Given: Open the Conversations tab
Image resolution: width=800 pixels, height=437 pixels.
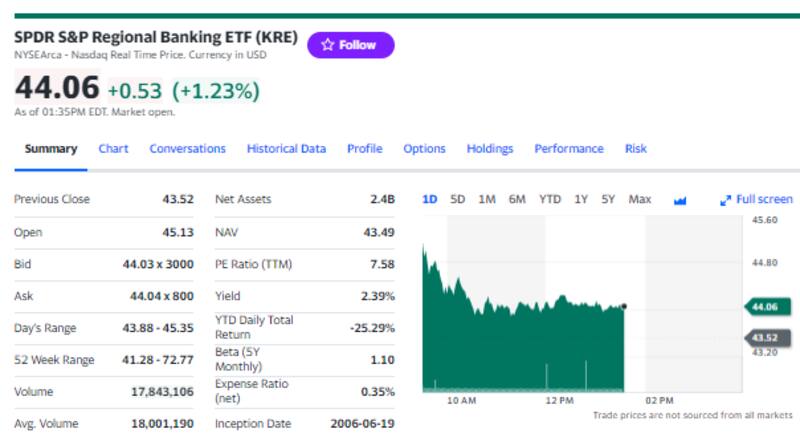Looking at the screenshot, I should tap(187, 149).
